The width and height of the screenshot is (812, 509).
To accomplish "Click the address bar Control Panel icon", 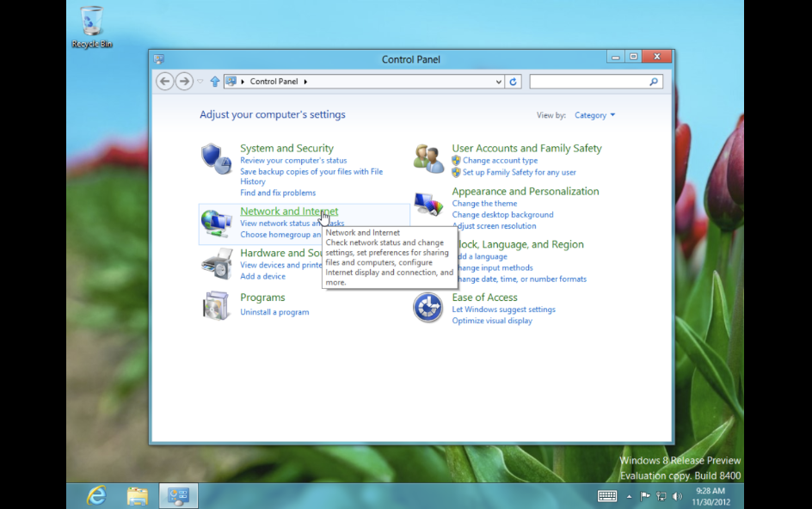I will pyautogui.click(x=231, y=82).
